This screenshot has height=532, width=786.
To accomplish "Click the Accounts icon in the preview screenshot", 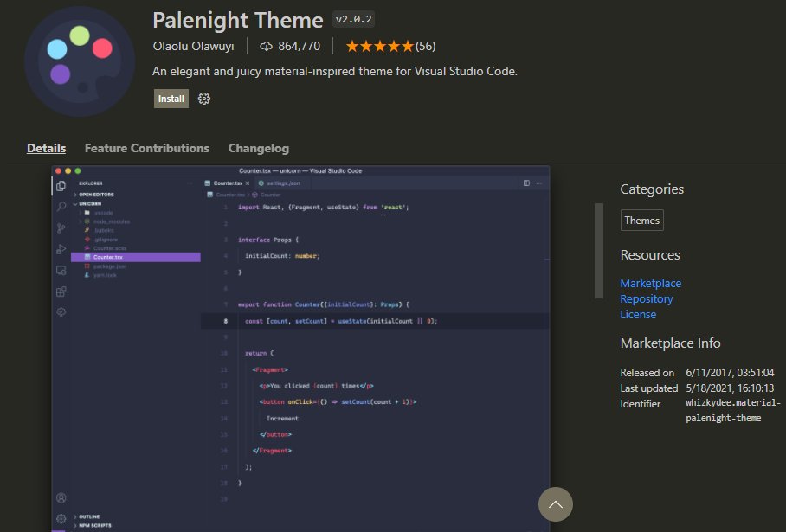I will tap(61, 498).
